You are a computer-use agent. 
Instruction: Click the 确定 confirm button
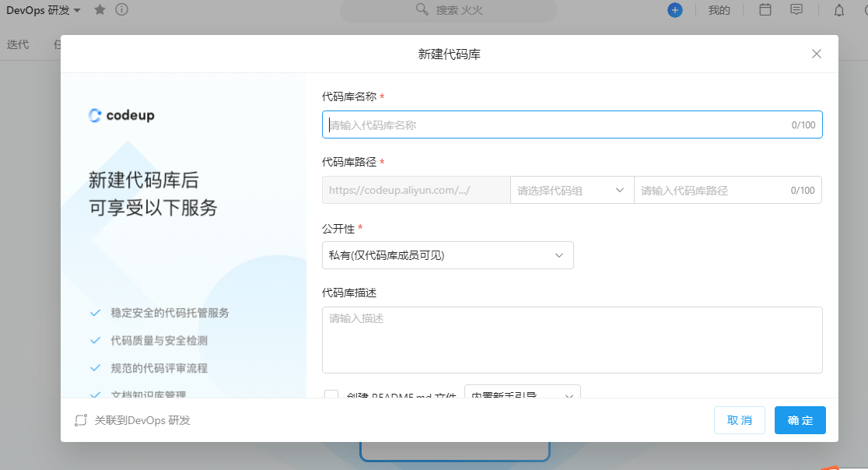tap(800, 420)
